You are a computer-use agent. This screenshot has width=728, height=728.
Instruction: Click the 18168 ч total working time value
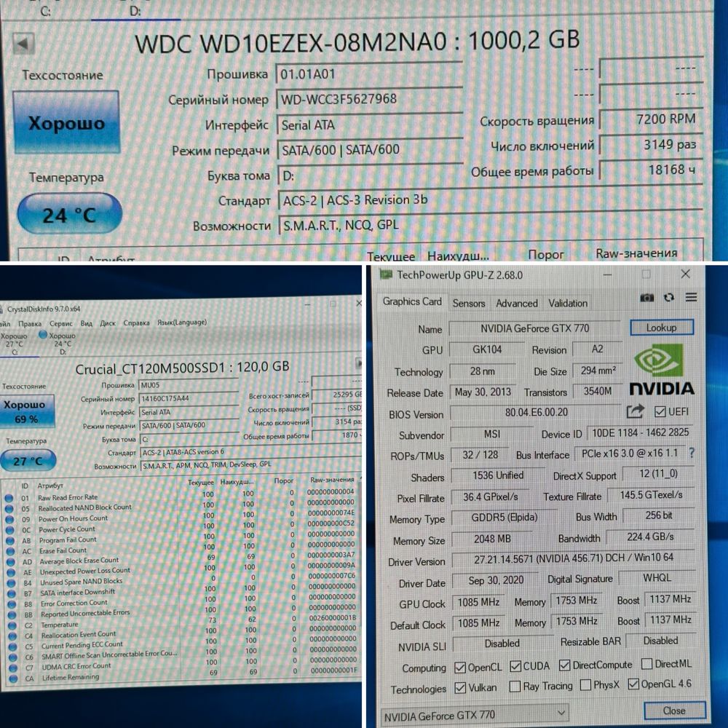[x=651, y=170]
